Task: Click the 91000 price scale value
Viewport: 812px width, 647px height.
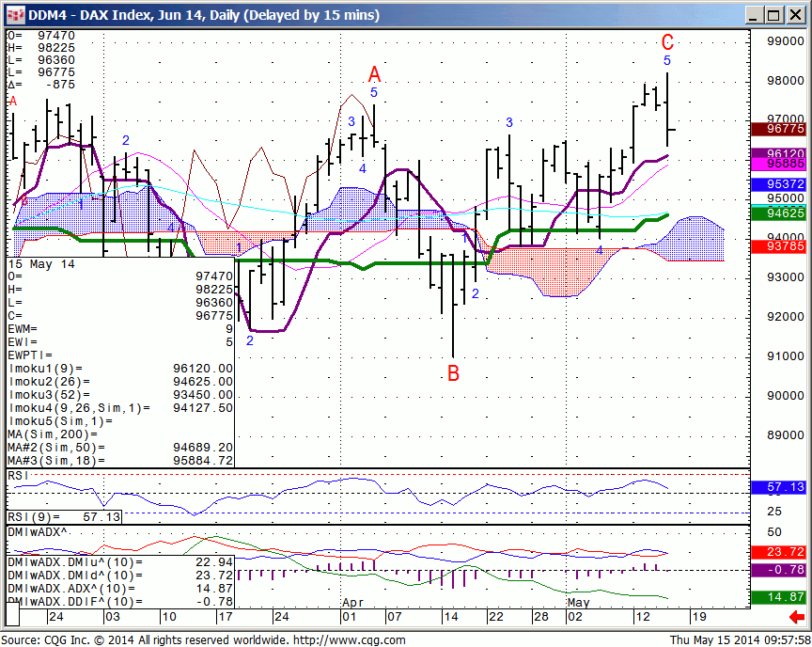Action: point(785,355)
